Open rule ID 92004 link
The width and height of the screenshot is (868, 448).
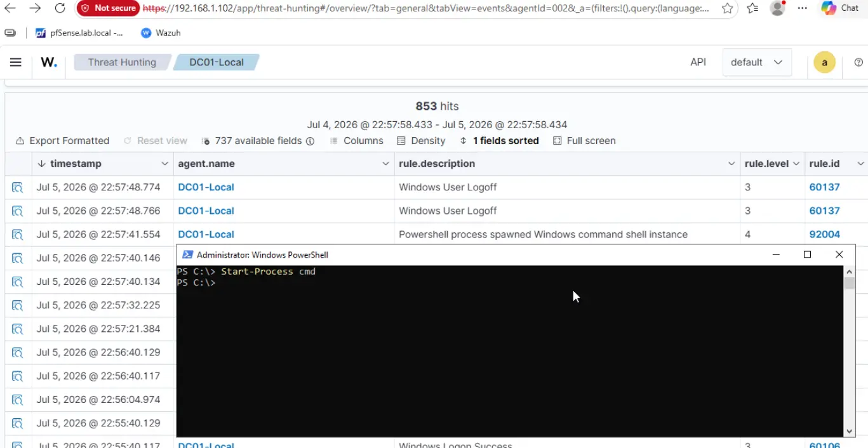click(x=825, y=234)
